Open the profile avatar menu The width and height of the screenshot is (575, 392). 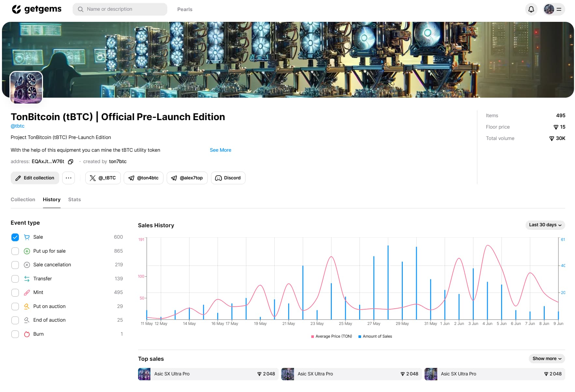[554, 9]
